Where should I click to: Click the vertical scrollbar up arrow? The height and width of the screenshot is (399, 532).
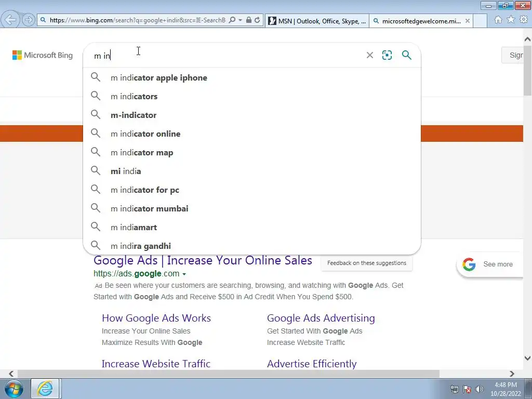pos(528,39)
